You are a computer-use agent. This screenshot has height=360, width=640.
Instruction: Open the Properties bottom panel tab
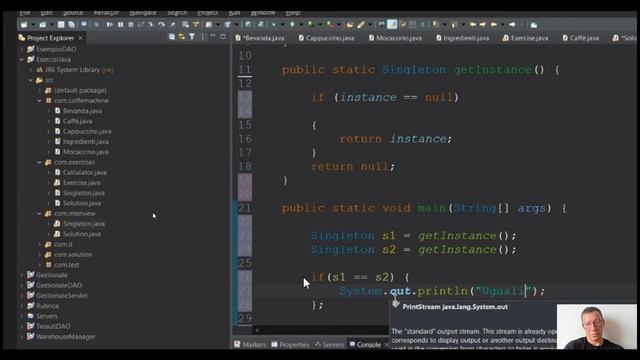point(290,345)
